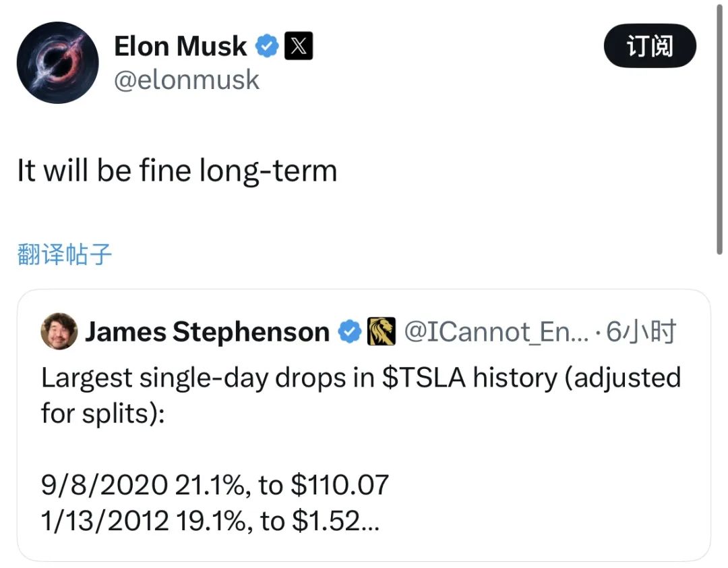Click the Elon Musk display name
Viewport: 728px width, 568px height.
[x=180, y=46]
